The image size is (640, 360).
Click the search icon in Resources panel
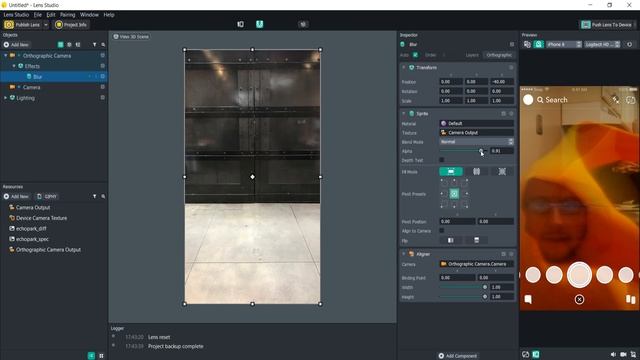[103, 196]
